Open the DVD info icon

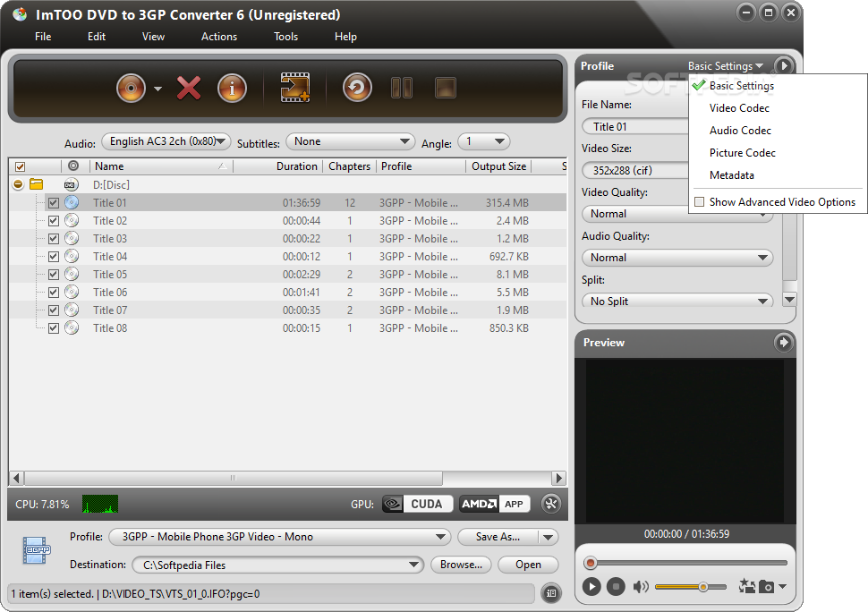(x=232, y=88)
